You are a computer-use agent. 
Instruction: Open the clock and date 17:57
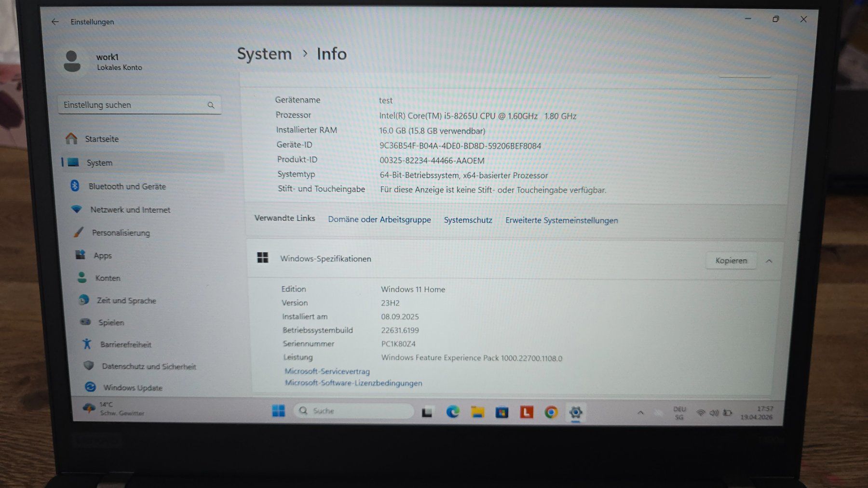757,413
